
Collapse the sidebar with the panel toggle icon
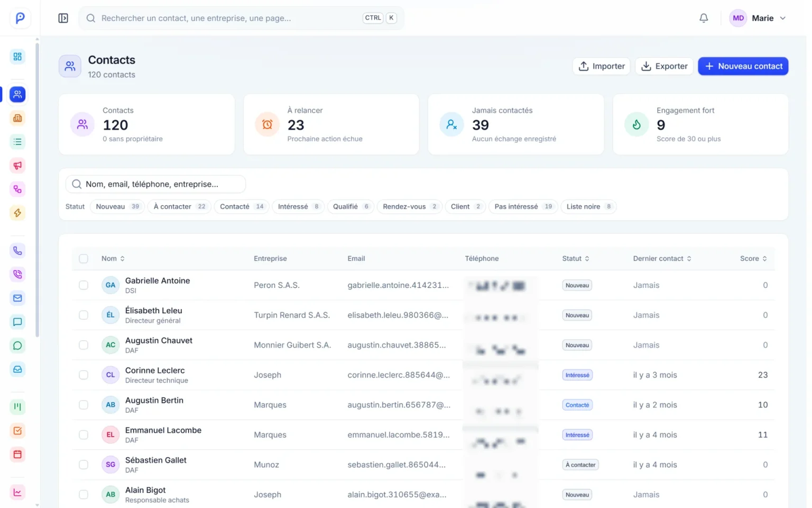coord(63,18)
